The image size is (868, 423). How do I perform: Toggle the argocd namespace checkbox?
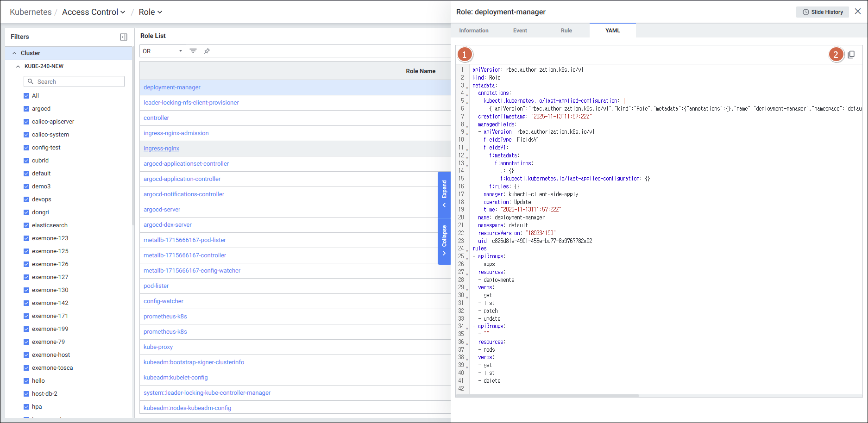26,109
